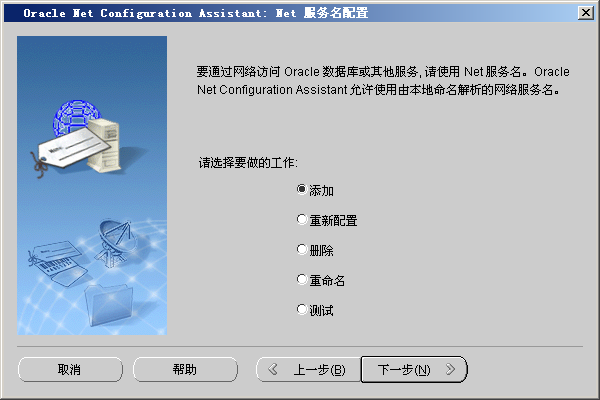Go back with 上一步(B) button

coord(308,369)
